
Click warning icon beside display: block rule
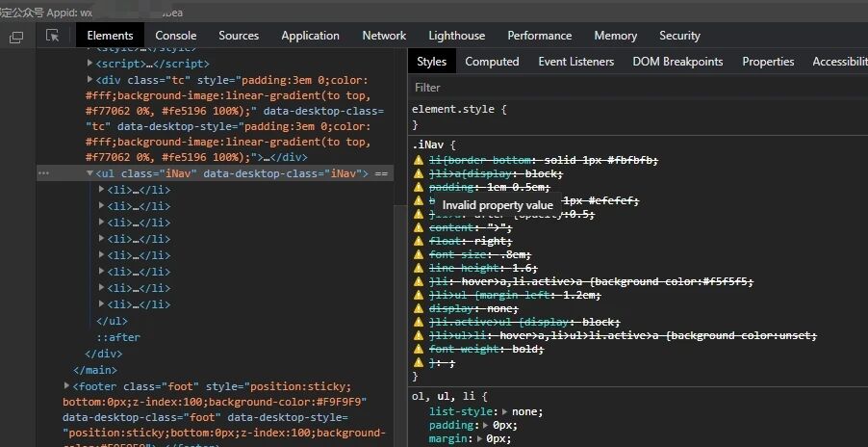tap(419, 173)
